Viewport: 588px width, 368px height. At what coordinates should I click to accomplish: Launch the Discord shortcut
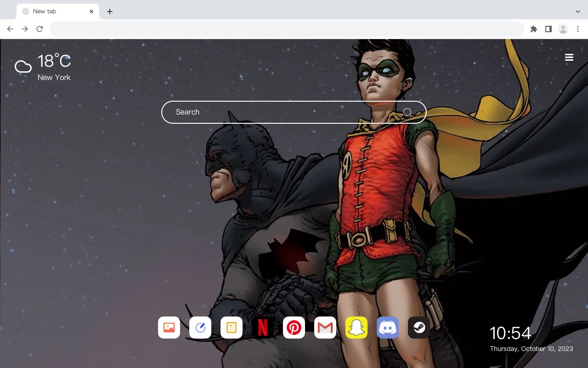click(x=388, y=328)
